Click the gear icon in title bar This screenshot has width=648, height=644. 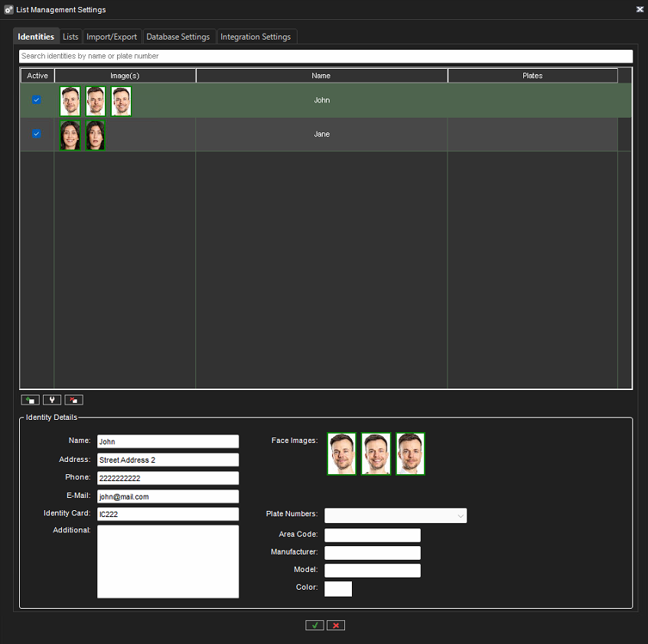point(8,9)
